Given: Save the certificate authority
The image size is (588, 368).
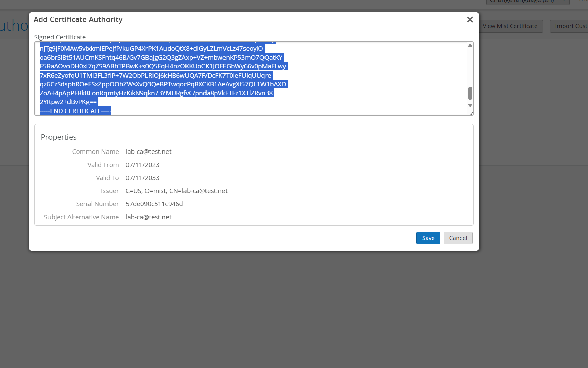Looking at the screenshot, I should 428,238.
